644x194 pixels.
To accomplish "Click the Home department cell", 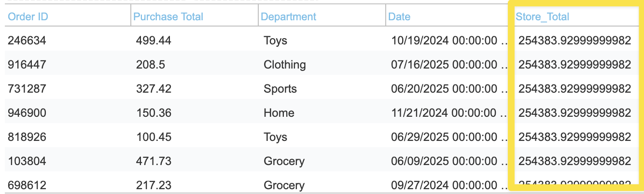I will 279,113.
